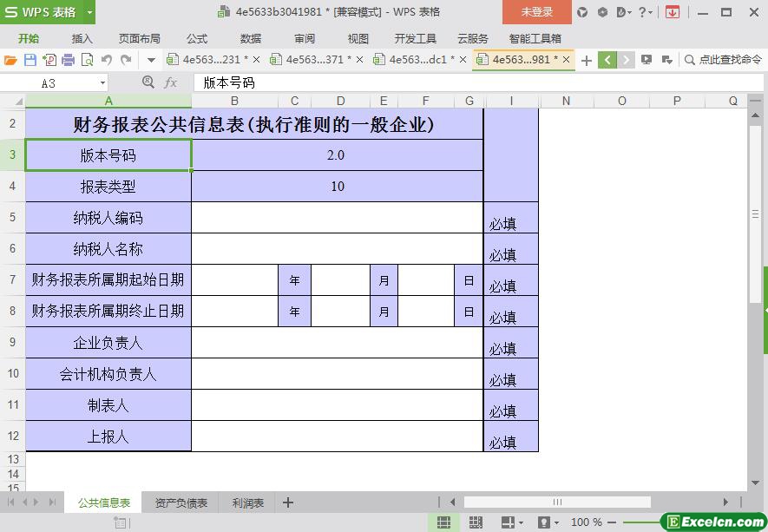Viewport: 768px width, 532px height.
Task: Click the print icon in quick toolbar
Action: (x=68, y=60)
